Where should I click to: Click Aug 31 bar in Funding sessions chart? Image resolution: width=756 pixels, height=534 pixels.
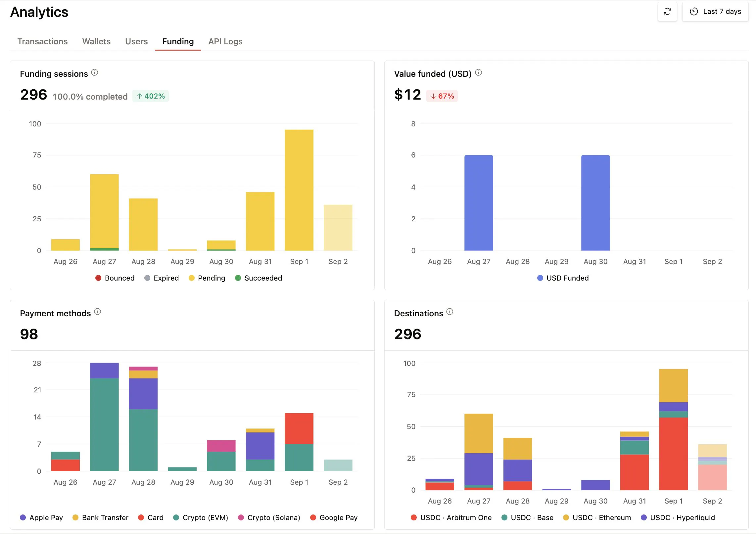tap(260, 221)
